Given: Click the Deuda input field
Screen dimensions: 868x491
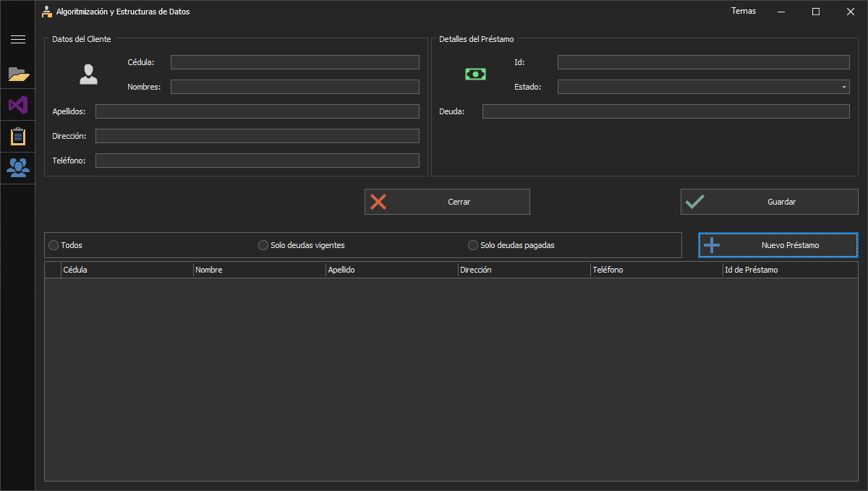Looking at the screenshot, I should pyautogui.click(x=665, y=111).
